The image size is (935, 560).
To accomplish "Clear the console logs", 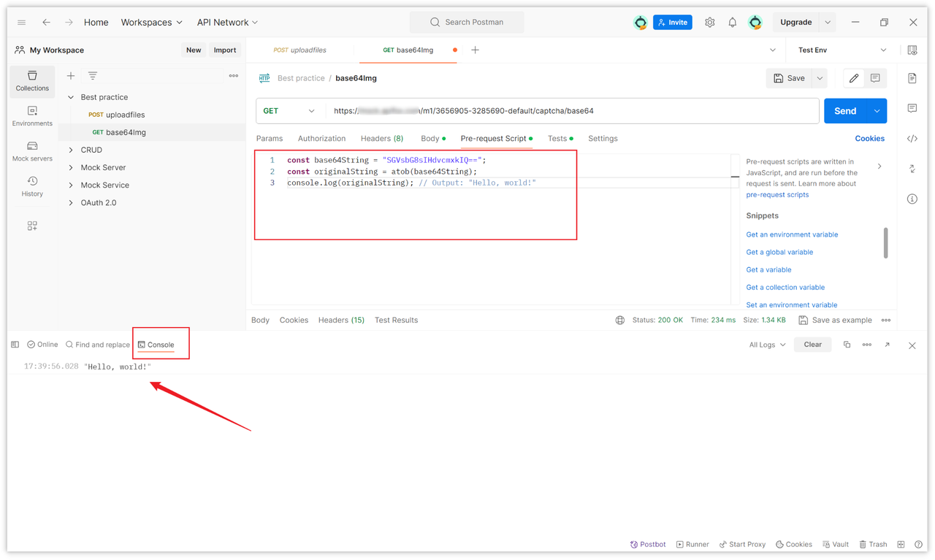I will click(x=813, y=345).
